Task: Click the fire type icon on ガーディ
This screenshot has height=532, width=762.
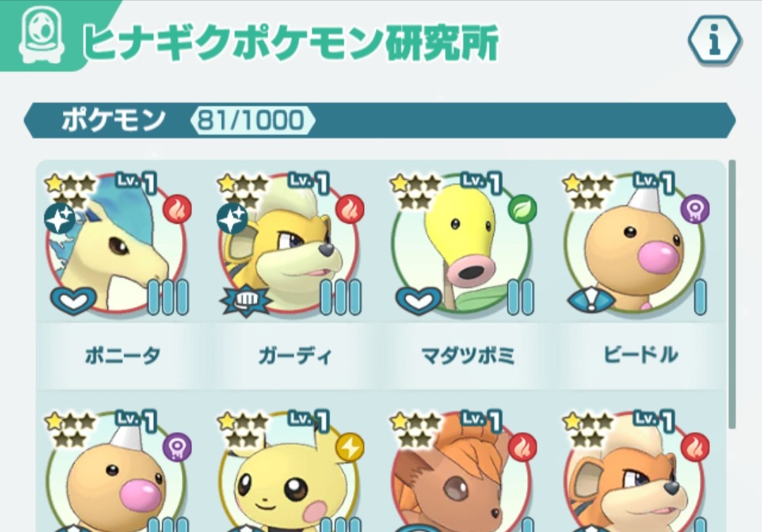Action: 350,210
